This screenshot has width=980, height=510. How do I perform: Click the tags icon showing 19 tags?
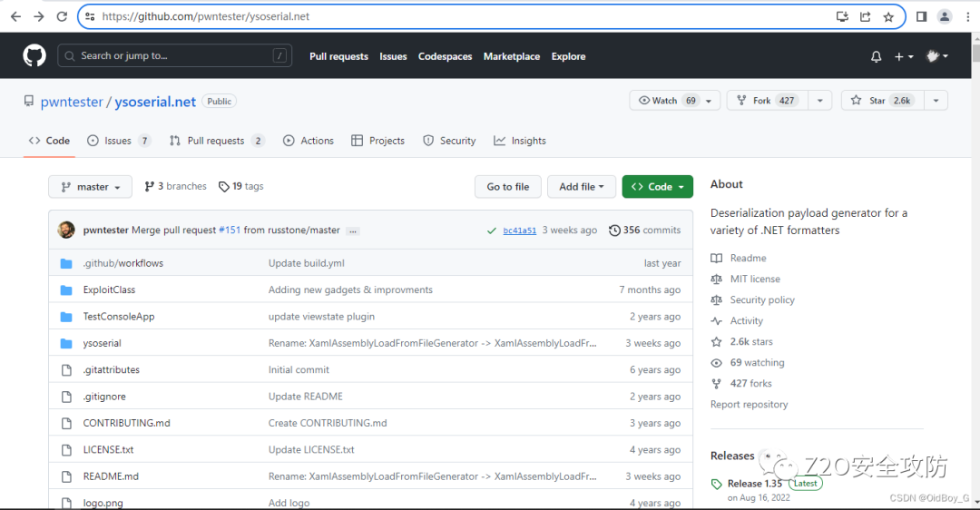coord(223,187)
